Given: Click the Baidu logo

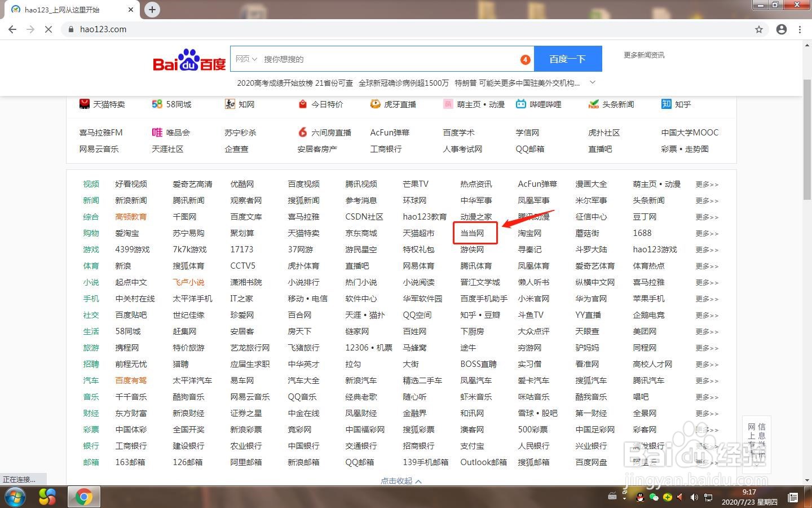Looking at the screenshot, I should pos(189,60).
